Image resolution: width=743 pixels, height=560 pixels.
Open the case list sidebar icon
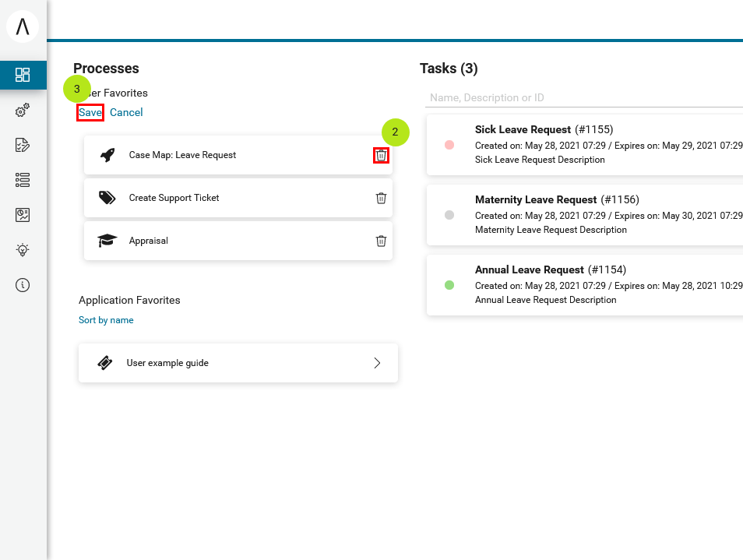(23, 180)
